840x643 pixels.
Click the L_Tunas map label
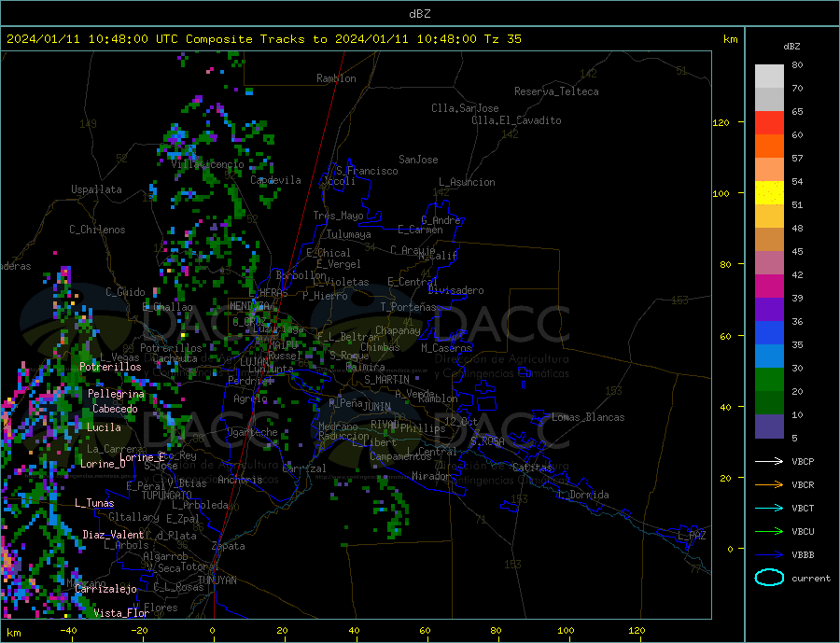point(94,503)
